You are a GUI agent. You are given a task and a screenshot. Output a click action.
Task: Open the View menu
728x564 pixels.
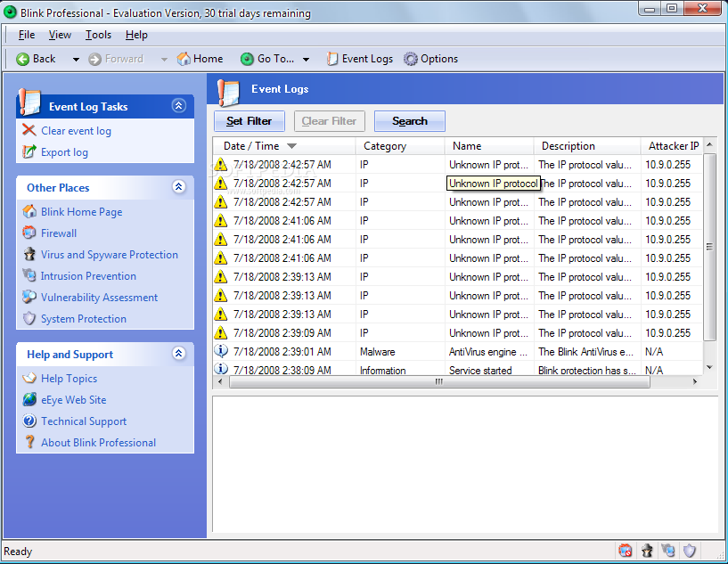point(60,35)
